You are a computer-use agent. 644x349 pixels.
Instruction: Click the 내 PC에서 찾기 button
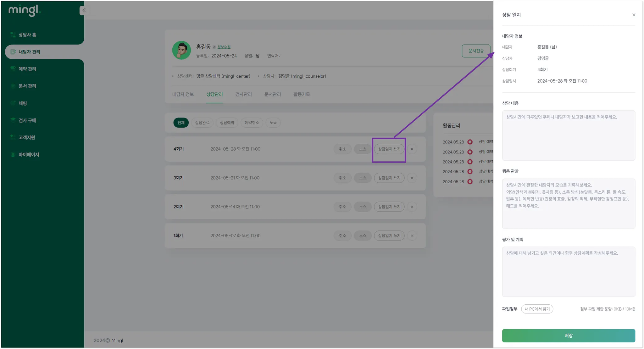(537, 309)
